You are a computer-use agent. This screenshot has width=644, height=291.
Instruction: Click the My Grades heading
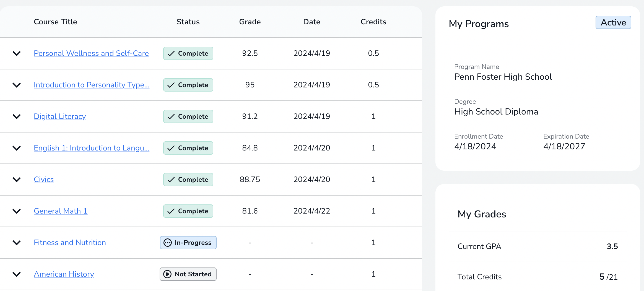pos(482,214)
